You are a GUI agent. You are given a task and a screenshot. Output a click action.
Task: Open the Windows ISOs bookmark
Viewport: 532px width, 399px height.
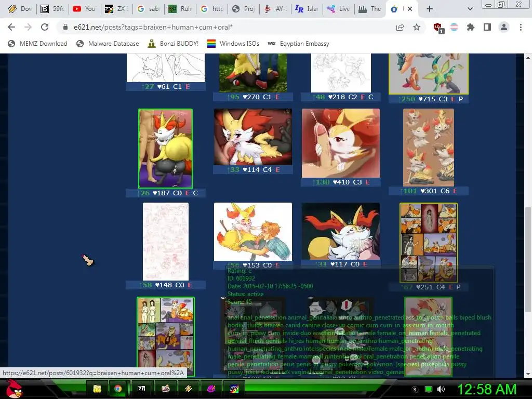pyautogui.click(x=233, y=44)
